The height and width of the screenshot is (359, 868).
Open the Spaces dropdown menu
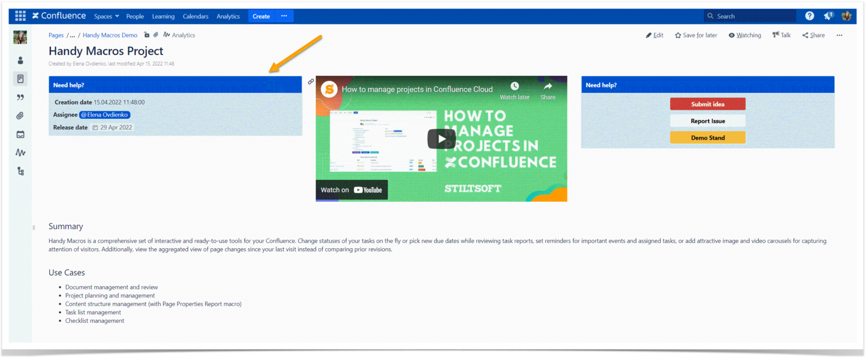click(x=106, y=16)
